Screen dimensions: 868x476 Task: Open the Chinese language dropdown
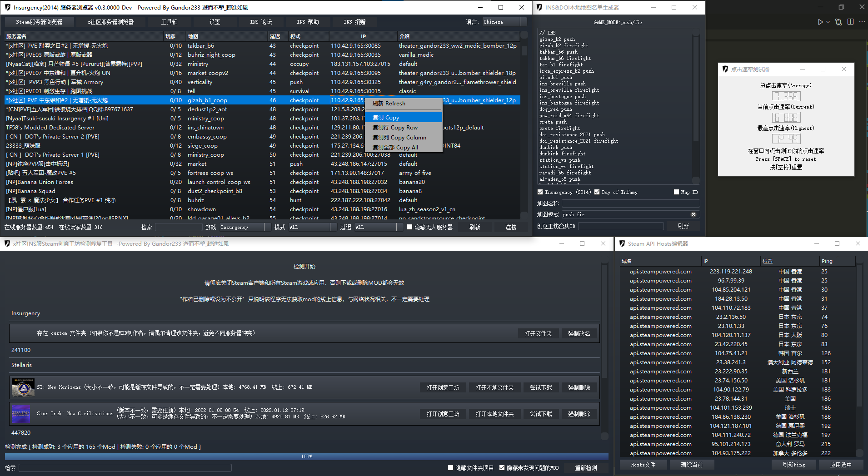tap(504, 22)
